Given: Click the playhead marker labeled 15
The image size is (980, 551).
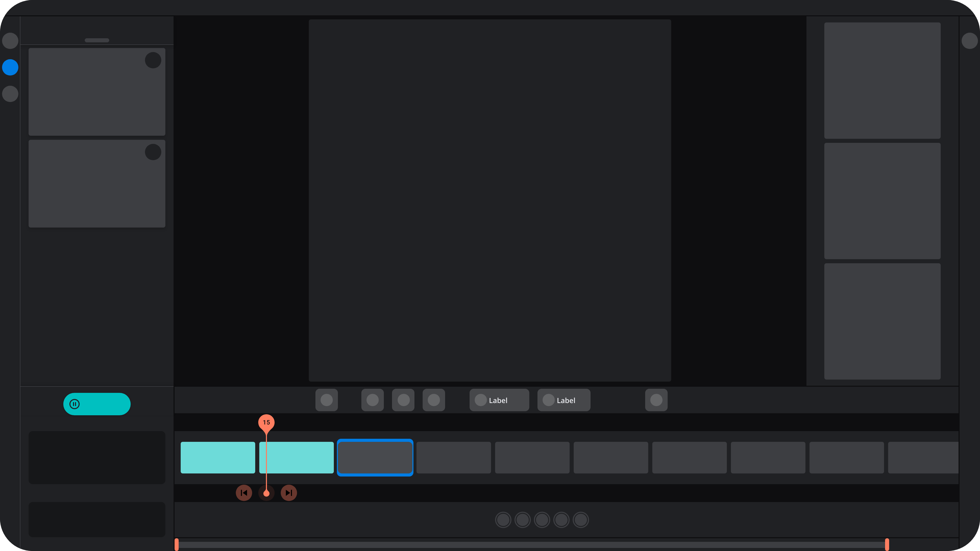Looking at the screenshot, I should click(266, 422).
